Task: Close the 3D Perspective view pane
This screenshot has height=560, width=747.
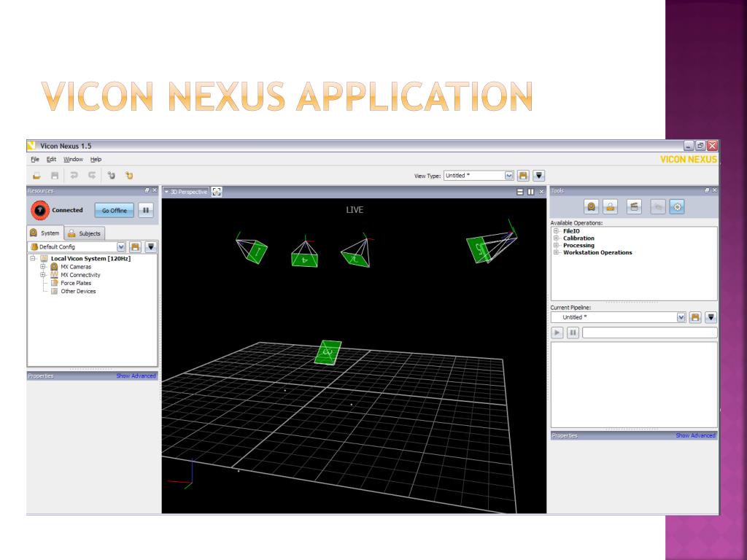Action: [541, 192]
